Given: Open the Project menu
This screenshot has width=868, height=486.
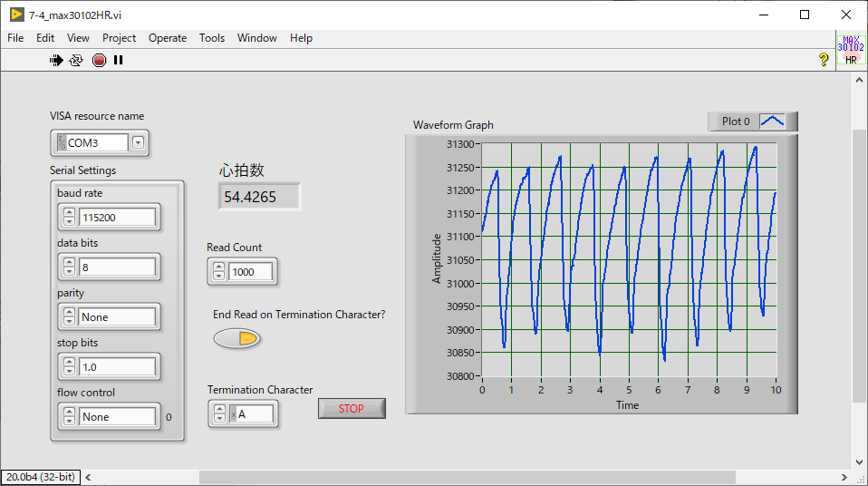Looking at the screenshot, I should 119,38.
